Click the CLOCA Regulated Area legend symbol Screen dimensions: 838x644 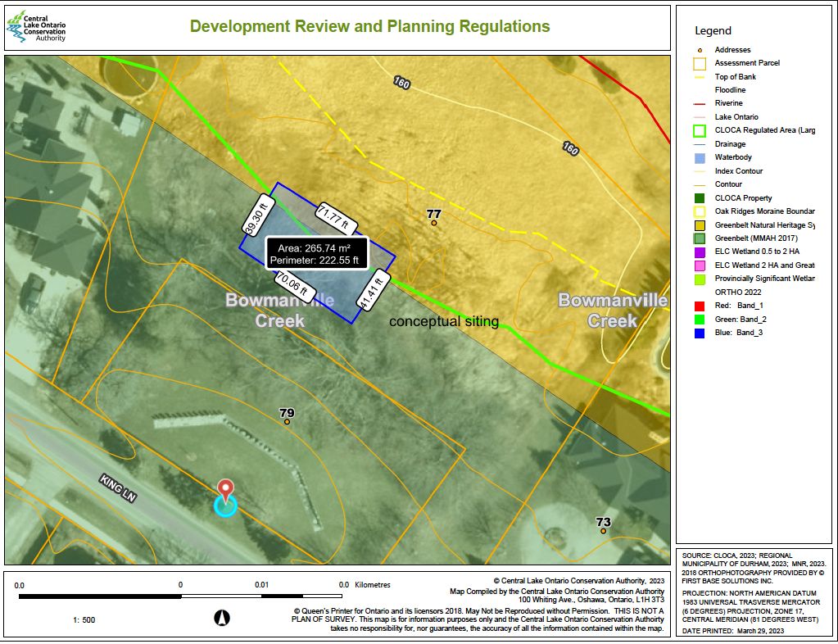[x=699, y=130]
